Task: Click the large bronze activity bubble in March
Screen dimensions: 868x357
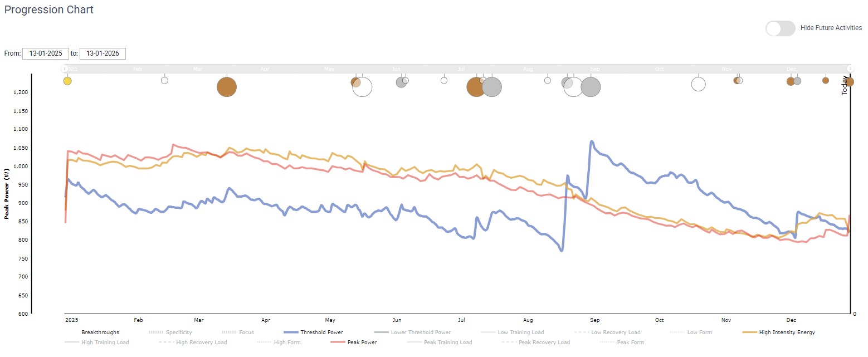Action: [x=226, y=87]
